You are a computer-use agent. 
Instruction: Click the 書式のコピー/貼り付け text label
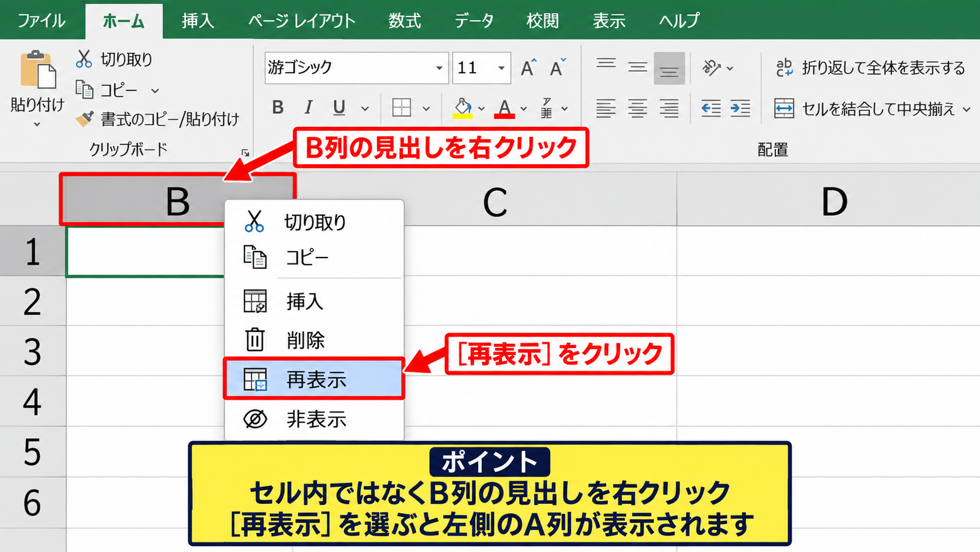(x=170, y=120)
